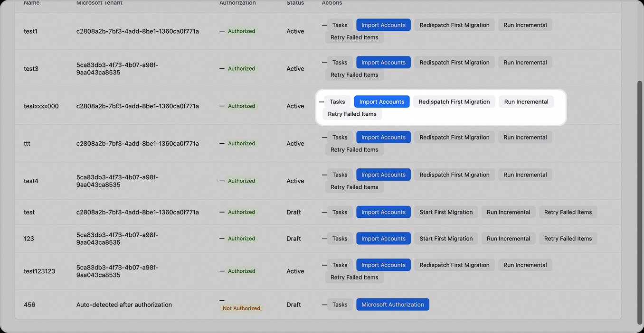Start First Migration for the 123 row

click(446, 239)
